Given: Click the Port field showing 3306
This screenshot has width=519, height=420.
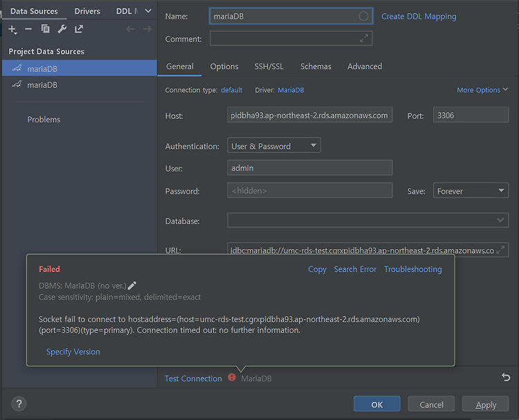Looking at the screenshot, I should pyautogui.click(x=471, y=115).
